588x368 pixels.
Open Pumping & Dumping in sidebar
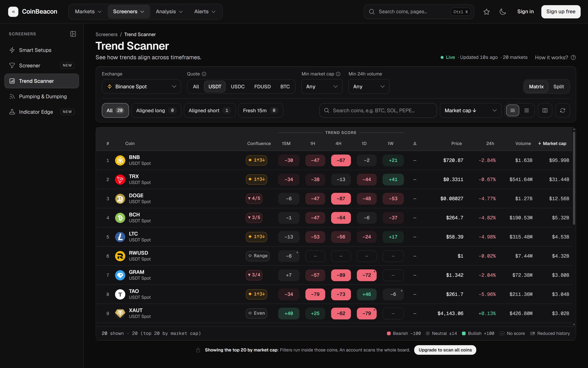pyautogui.click(x=42, y=97)
